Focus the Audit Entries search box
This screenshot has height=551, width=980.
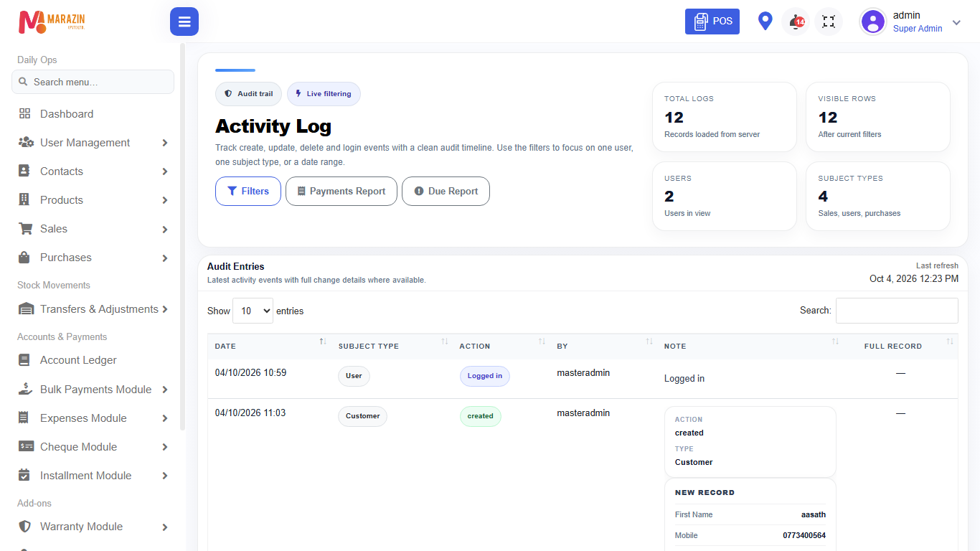pyautogui.click(x=897, y=311)
